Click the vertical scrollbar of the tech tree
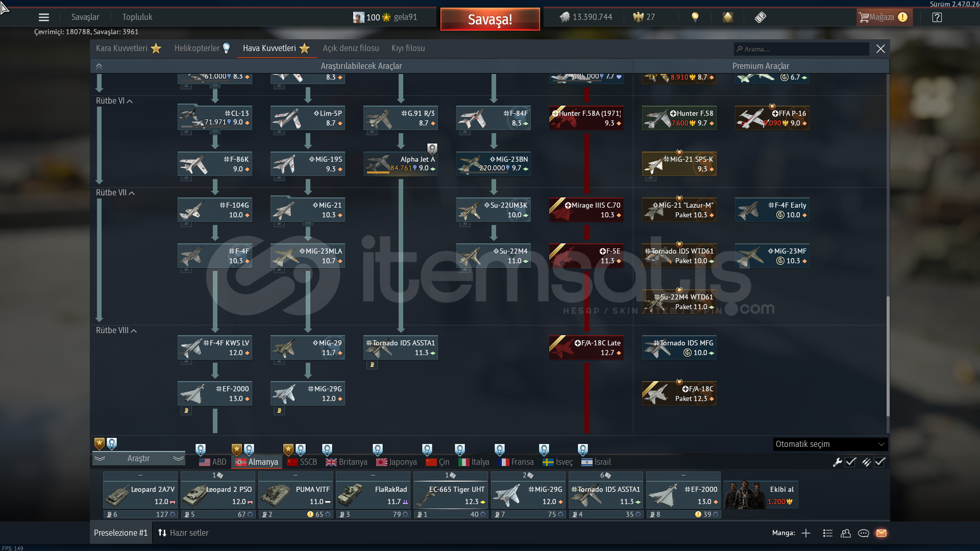This screenshot has height=551, width=980. (888, 356)
